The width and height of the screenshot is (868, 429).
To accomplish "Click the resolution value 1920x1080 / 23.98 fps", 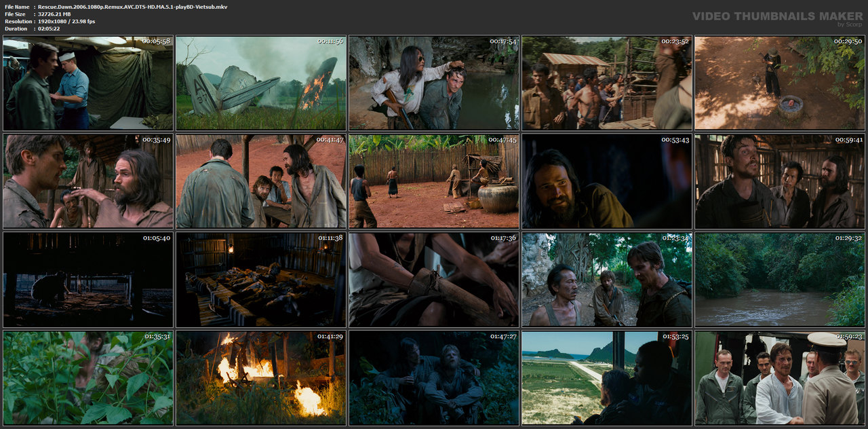I will [x=66, y=22].
